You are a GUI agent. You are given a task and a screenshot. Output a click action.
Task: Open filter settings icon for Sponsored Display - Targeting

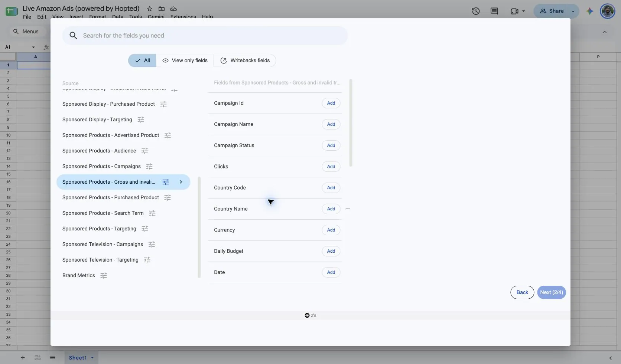pos(141,119)
